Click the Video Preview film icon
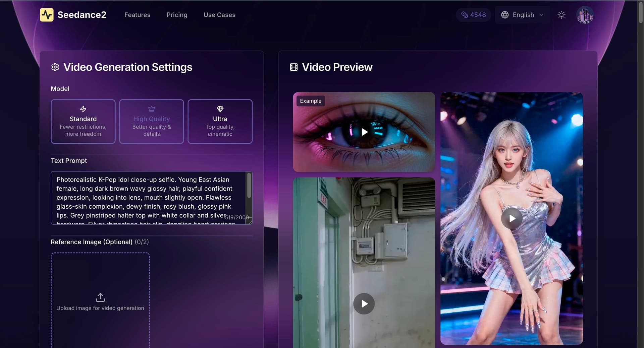Image resolution: width=644 pixels, height=348 pixels. (293, 67)
